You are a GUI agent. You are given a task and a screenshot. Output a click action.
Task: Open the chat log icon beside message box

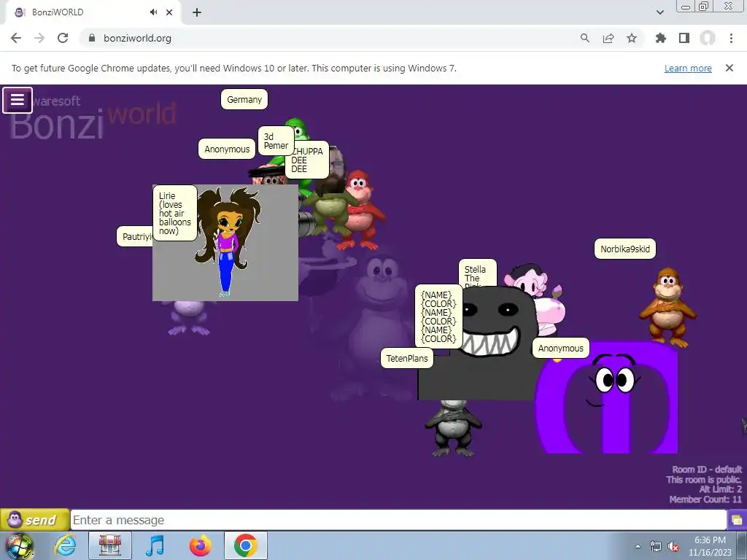point(737,520)
